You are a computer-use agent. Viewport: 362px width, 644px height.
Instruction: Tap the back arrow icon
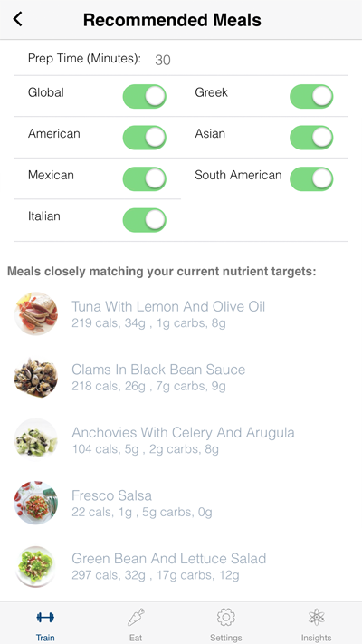click(x=18, y=19)
